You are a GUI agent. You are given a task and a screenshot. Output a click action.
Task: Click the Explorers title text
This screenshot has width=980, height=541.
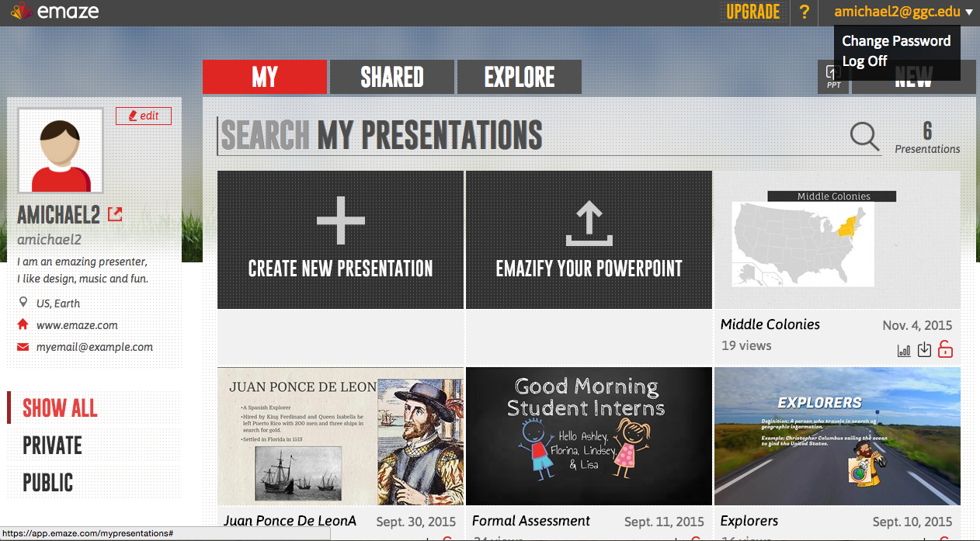[749, 521]
